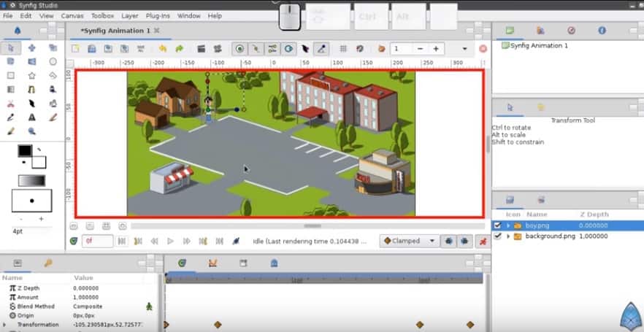Image resolution: width=644 pixels, height=332 pixels.
Task: Open the Clamped interpolation dropdown
Action: (x=410, y=241)
